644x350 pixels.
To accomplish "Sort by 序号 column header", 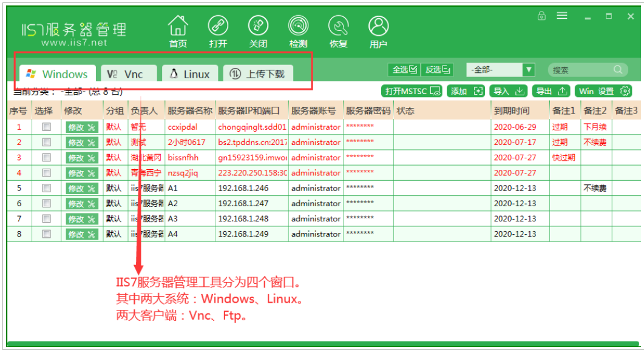I will pos(19,110).
